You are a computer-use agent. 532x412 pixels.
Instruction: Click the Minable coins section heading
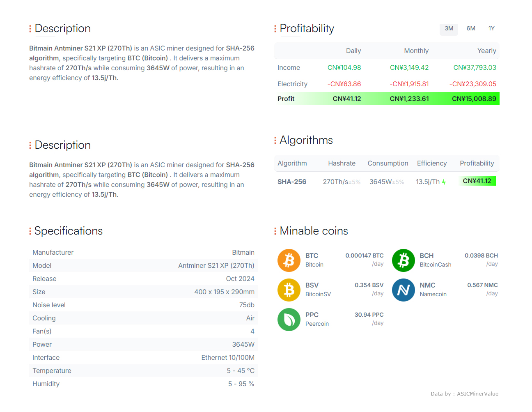click(x=314, y=231)
